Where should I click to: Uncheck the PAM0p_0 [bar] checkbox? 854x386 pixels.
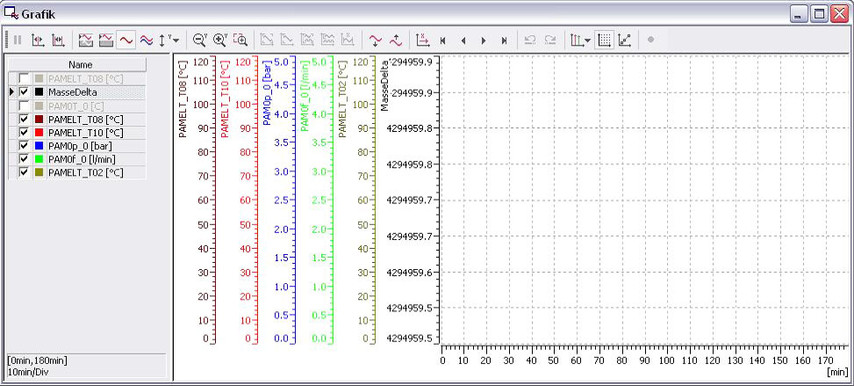coord(24,145)
